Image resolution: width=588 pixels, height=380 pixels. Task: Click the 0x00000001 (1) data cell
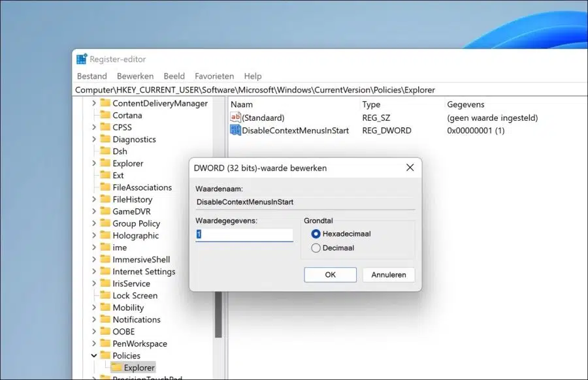(x=476, y=131)
